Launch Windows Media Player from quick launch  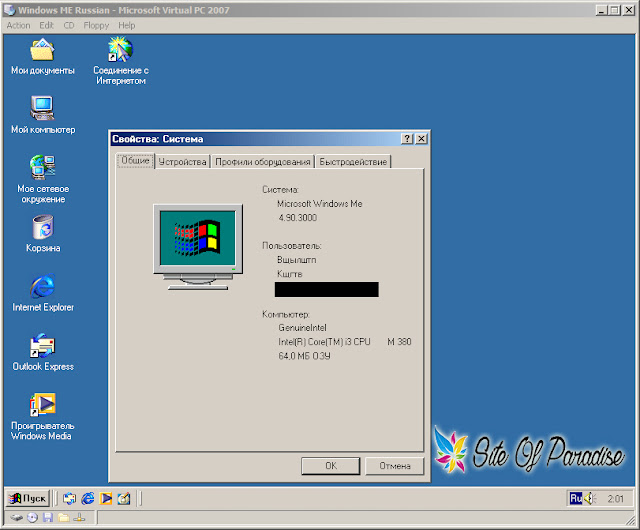tap(106, 498)
